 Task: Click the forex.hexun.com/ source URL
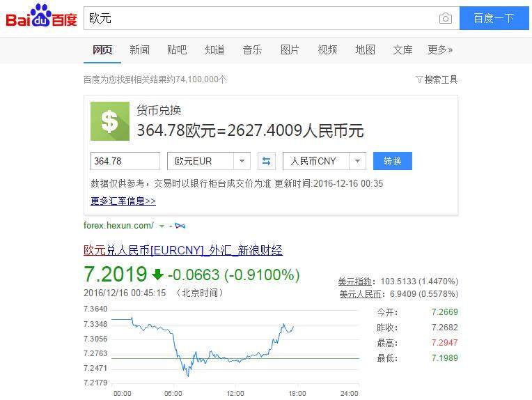pos(118,226)
